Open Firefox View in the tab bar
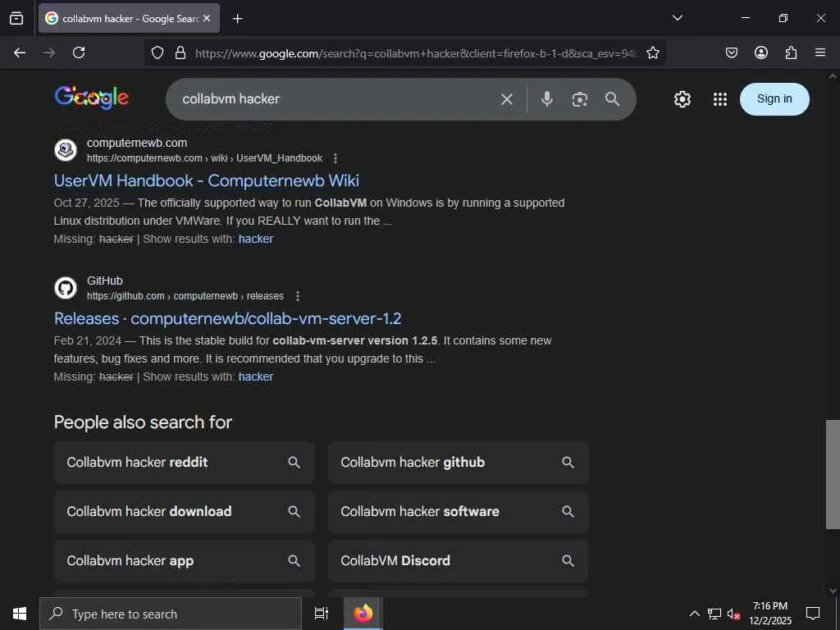 click(x=16, y=18)
